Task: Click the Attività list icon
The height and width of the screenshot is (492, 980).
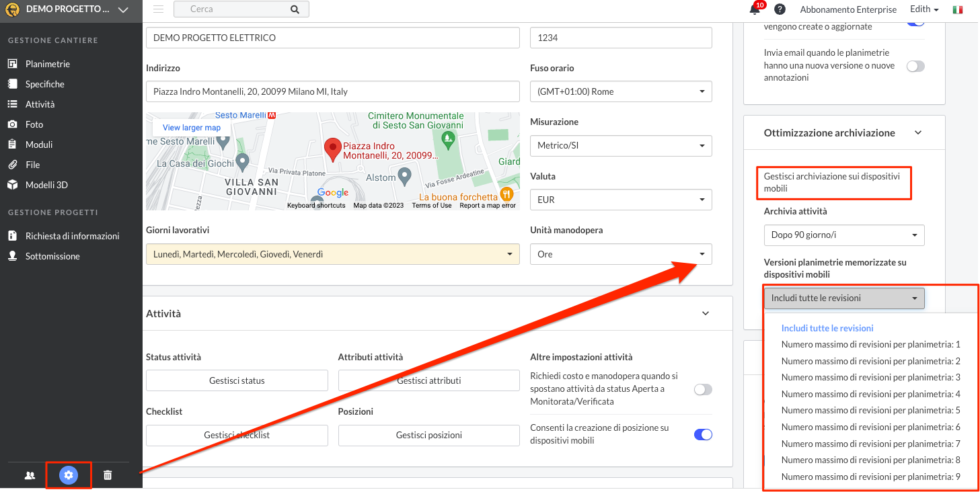Action: click(12, 104)
